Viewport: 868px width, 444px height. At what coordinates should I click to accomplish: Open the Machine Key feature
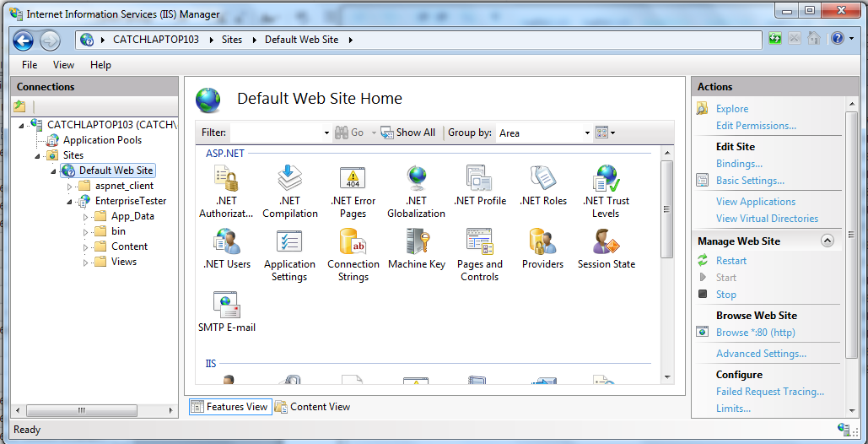click(417, 242)
